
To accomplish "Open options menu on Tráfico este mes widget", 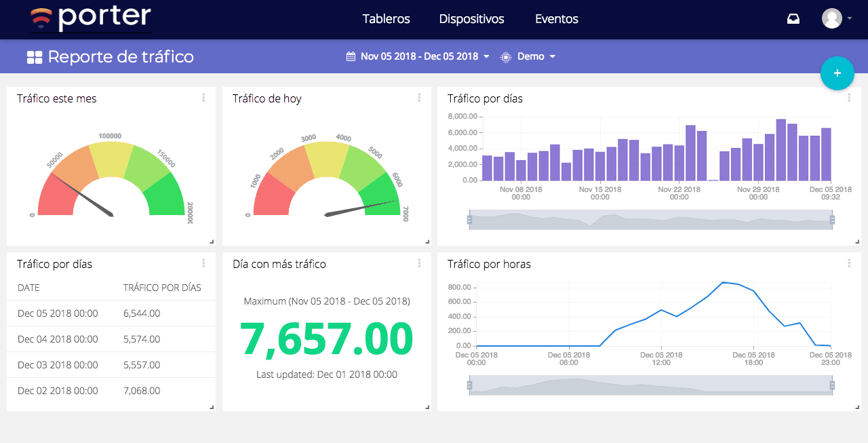I will pos(203,98).
